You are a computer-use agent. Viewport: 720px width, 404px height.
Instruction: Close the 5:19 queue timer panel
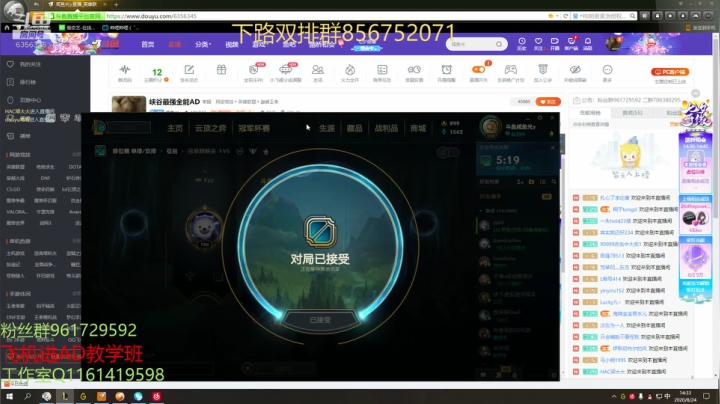(x=552, y=147)
